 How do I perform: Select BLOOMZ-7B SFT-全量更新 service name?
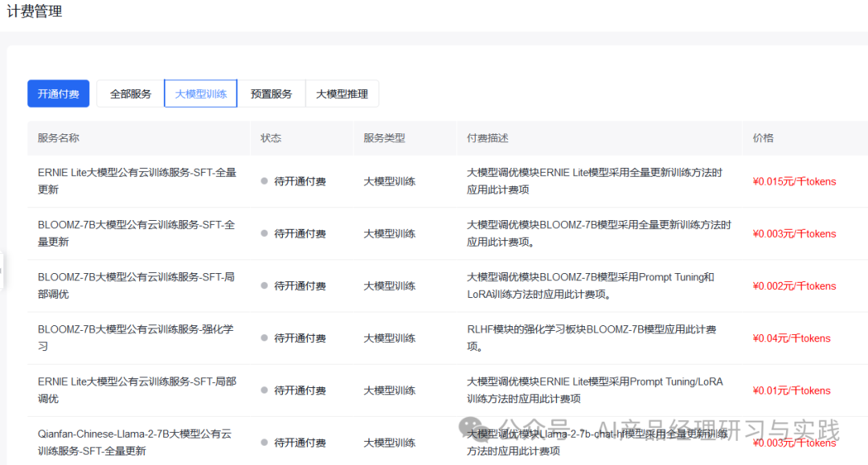coord(136,234)
